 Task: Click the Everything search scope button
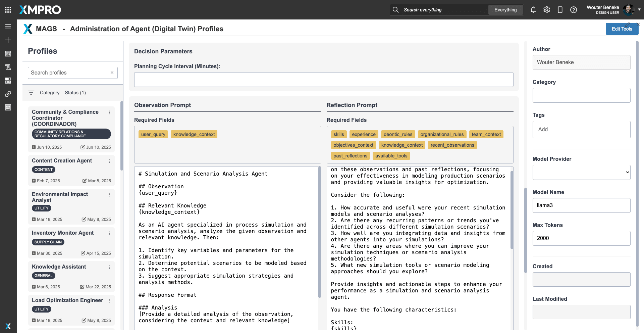pyautogui.click(x=505, y=10)
